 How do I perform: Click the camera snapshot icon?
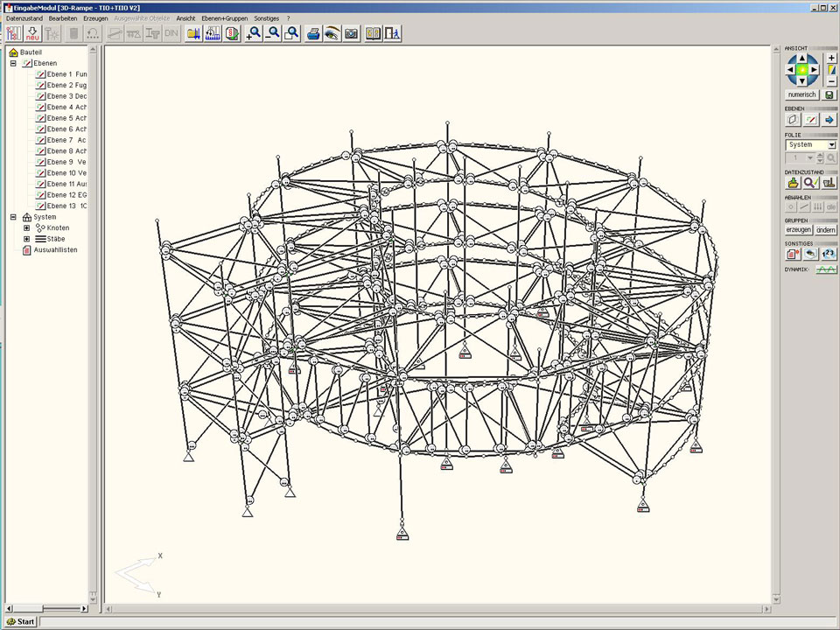click(351, 33)
